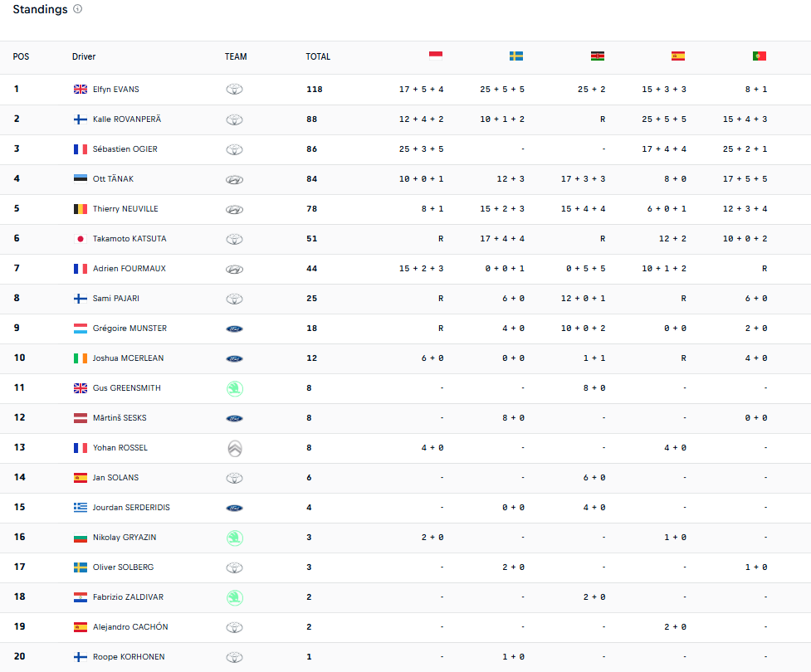
Task: Click the Sweden flag column header
Action: pos(516,56)
